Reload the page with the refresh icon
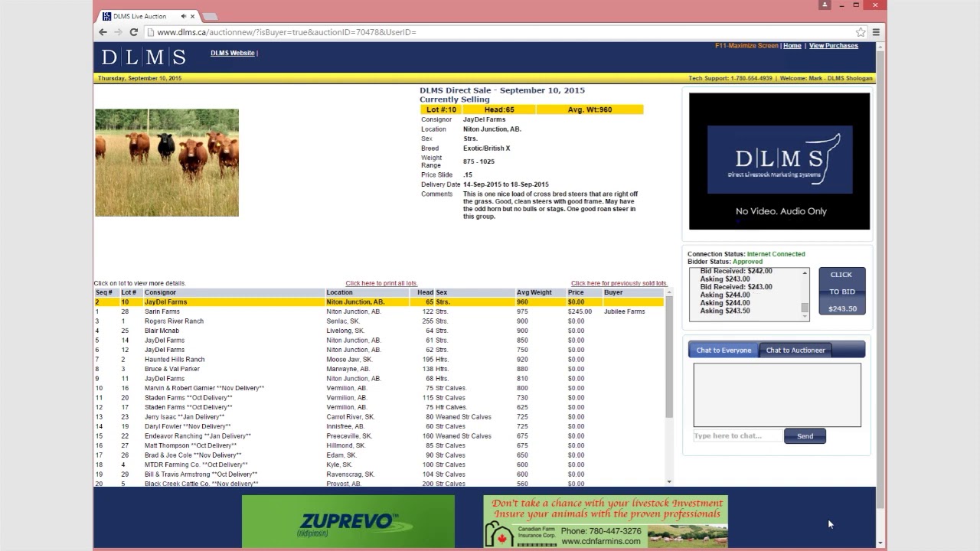Screen dimensions: 980x551 [133, 32]
